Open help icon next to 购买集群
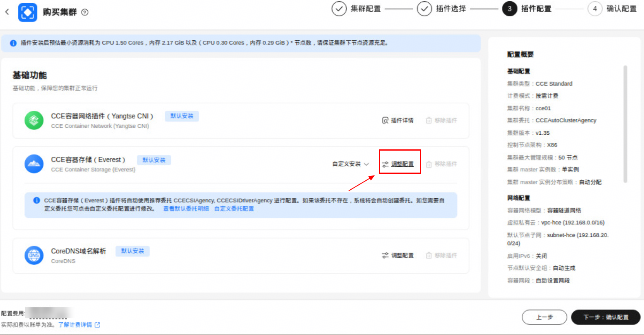644x335 pixels. point(85,13)
